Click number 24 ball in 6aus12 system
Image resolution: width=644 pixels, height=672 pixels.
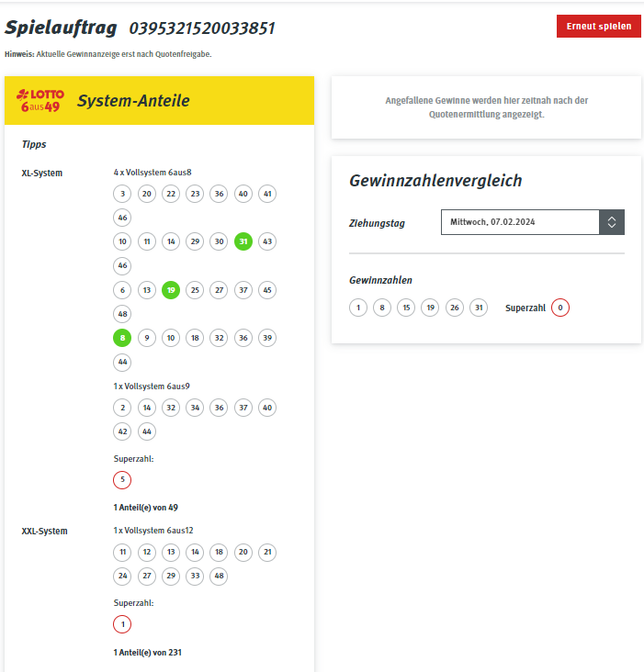tap(122, 576)
